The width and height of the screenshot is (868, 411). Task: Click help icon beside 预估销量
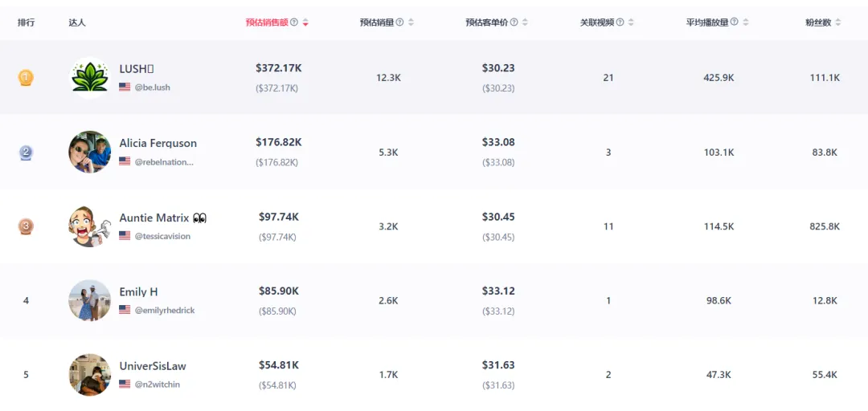point(399,22)
